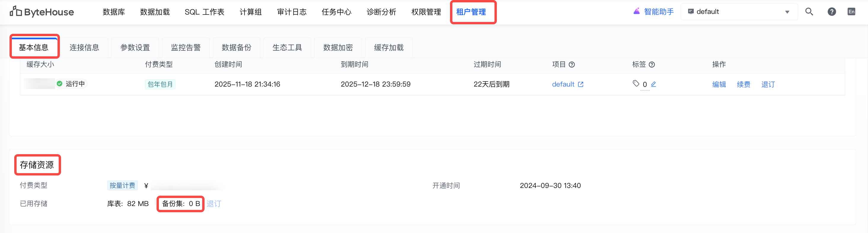Open the search magnifier icon
Viewport: 868px width, 233px height.
pyautogui.click(x=809, y=12)
